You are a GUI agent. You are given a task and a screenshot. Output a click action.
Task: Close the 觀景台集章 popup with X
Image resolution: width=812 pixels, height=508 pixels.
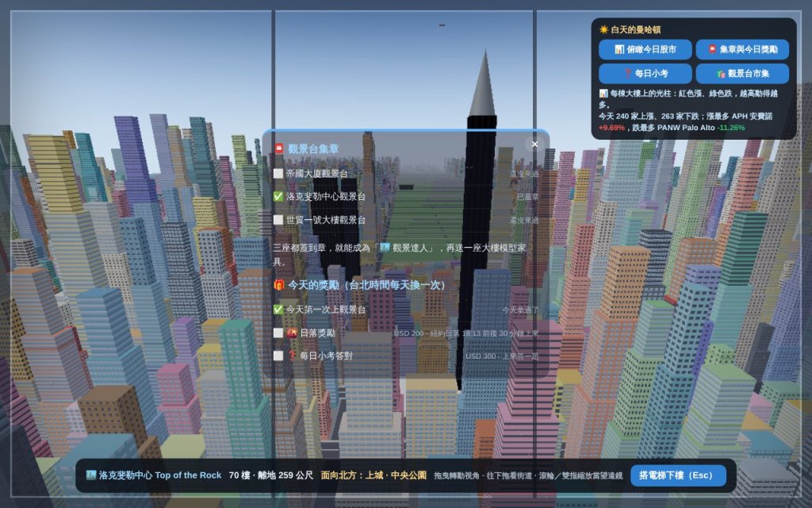pyautogui.click(x=535, y=144)
